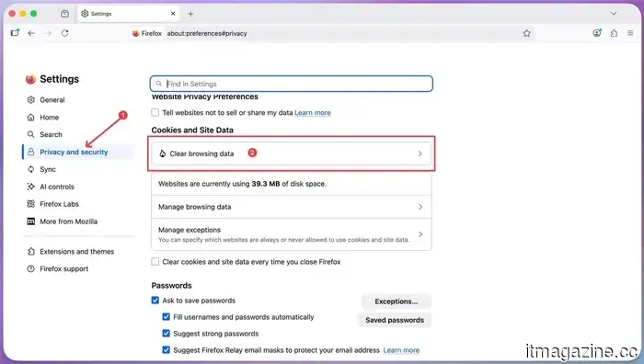
Task: Open Manage browsing data
Action: point(292,207)
